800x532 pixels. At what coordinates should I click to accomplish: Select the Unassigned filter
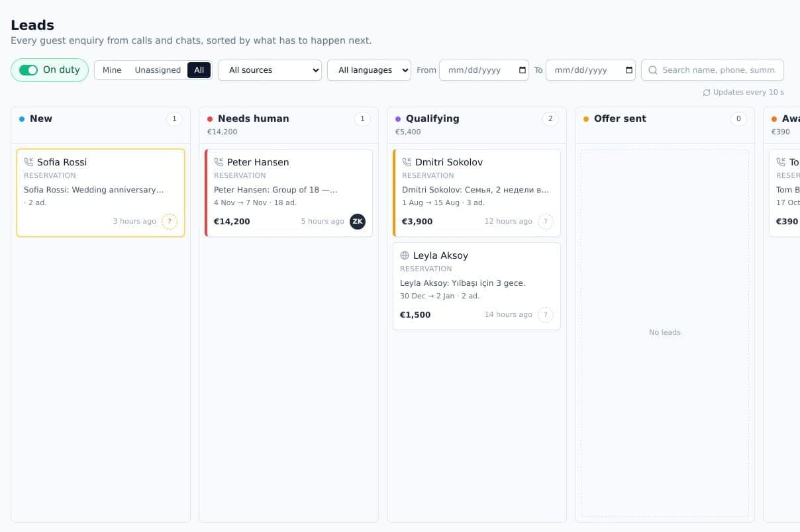tap(158, 70)
